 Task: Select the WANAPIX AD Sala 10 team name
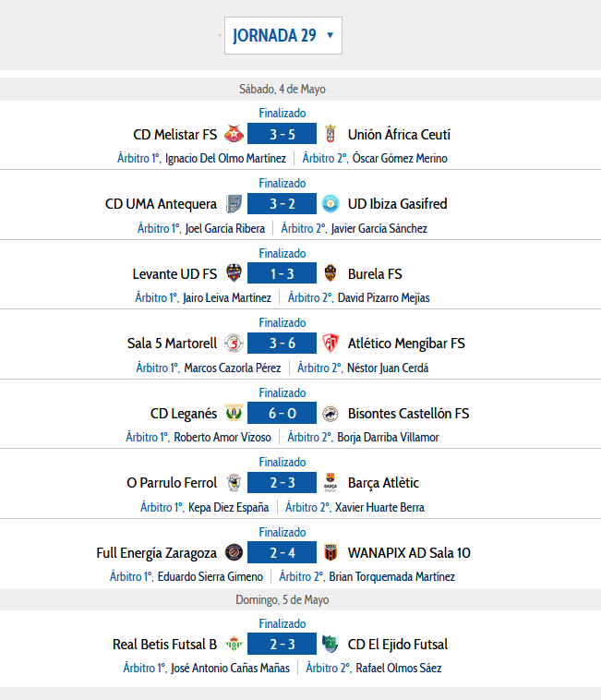coord(409,553)
